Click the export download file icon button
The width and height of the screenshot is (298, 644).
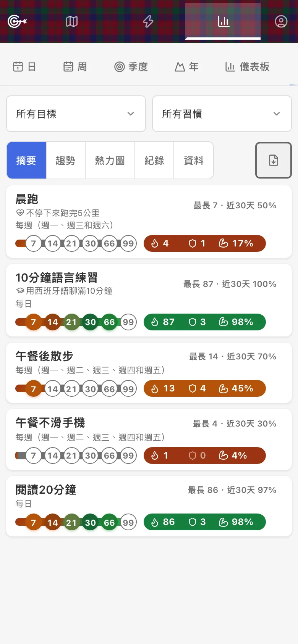274,160
